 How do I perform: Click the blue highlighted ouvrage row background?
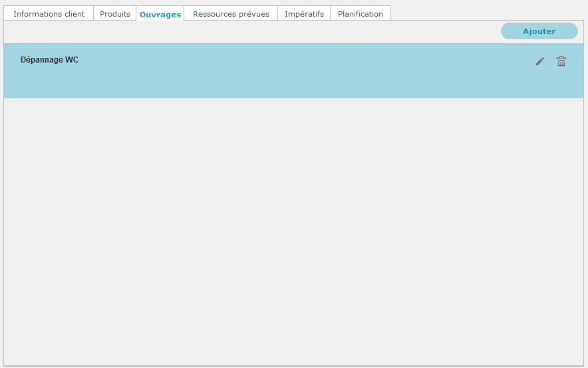(x=266, y=80)
